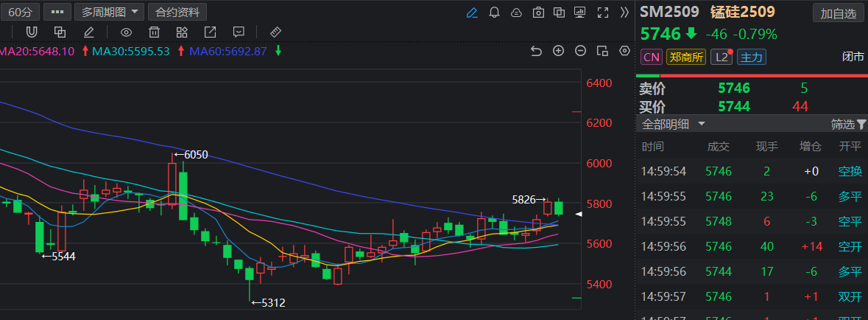Toggle the magnet snap tool
868x320 pixels.
point(32,32)
